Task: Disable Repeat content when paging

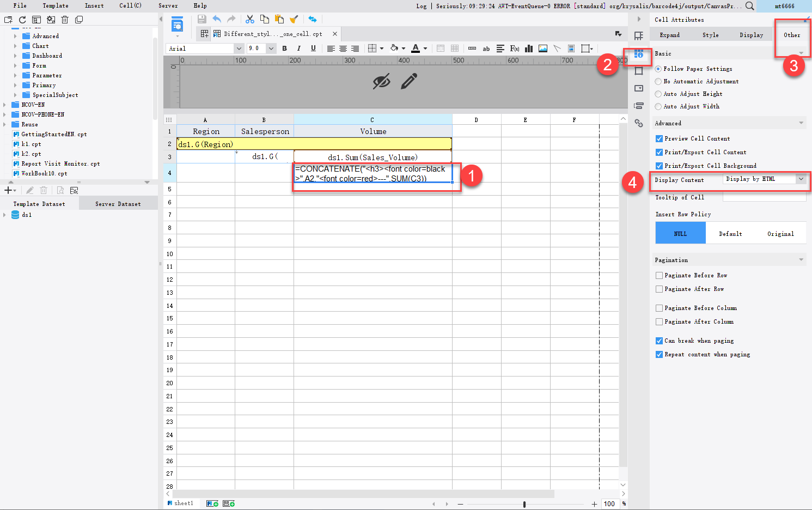Action: click(x=659, y=354)
